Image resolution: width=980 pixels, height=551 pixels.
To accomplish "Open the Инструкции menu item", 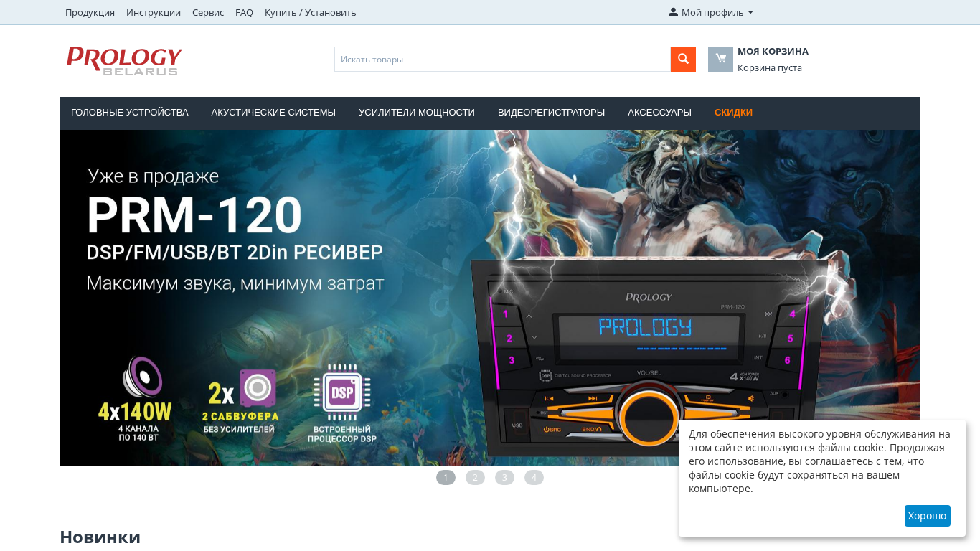I will pyautogui.click(x=154, y=12).
